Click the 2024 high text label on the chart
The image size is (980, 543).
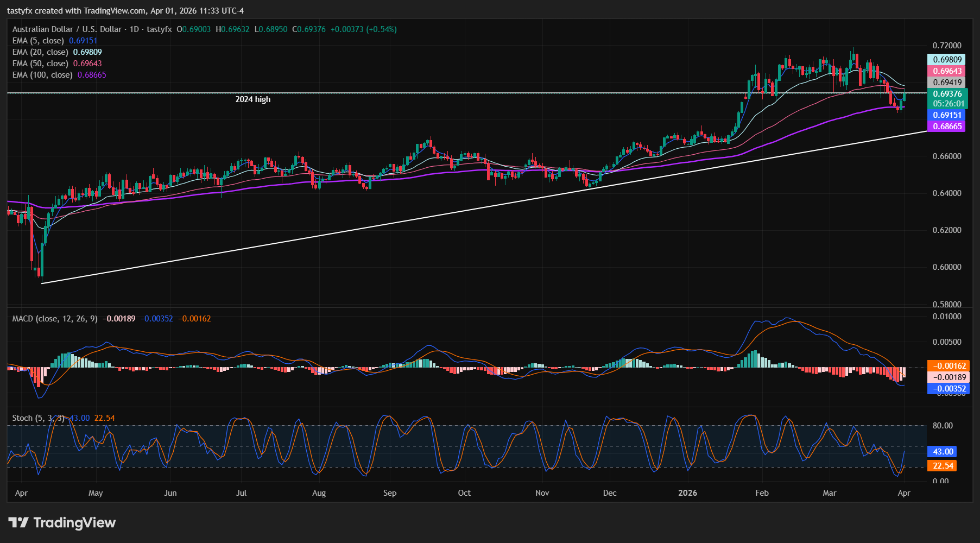point(252,99)
